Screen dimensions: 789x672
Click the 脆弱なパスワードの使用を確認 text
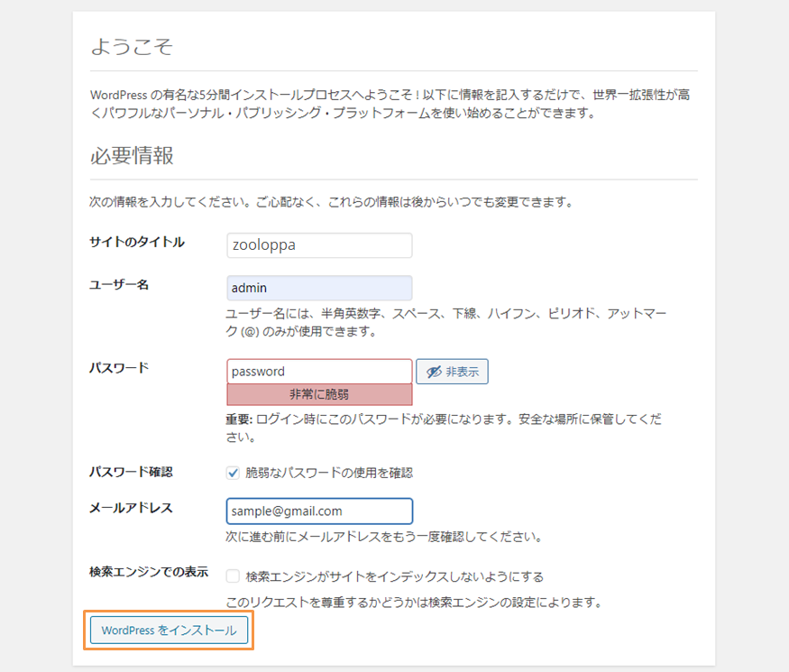(329, 473)
